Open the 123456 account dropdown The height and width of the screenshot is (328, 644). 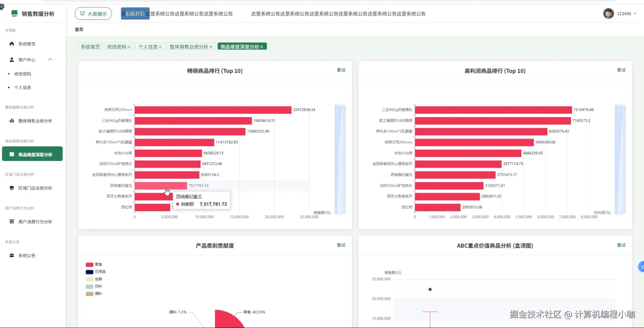620,14
